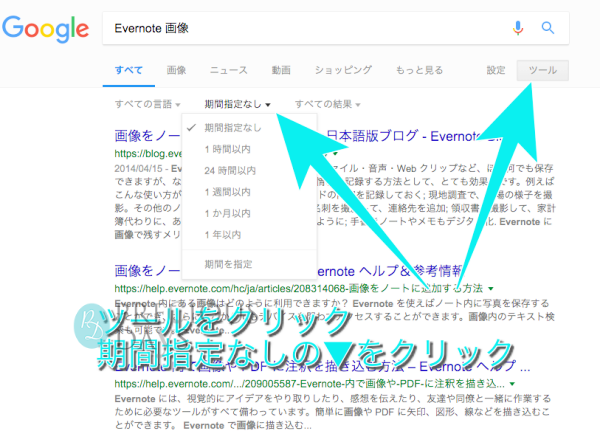Switch to the 画像 tab
This screenshot has height=445, width=600.
(x=176, y=70)
